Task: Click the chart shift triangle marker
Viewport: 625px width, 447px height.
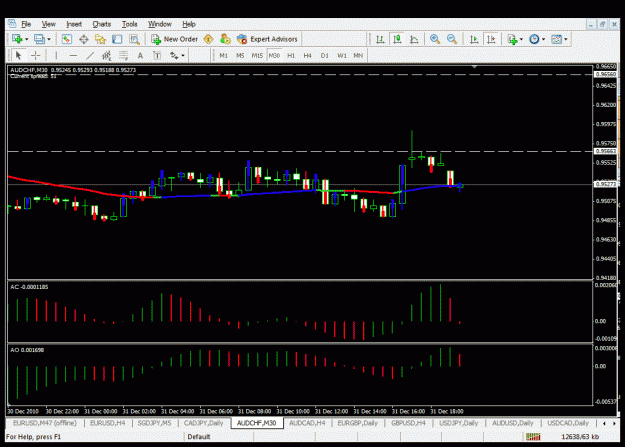Action: click(474, 67)
